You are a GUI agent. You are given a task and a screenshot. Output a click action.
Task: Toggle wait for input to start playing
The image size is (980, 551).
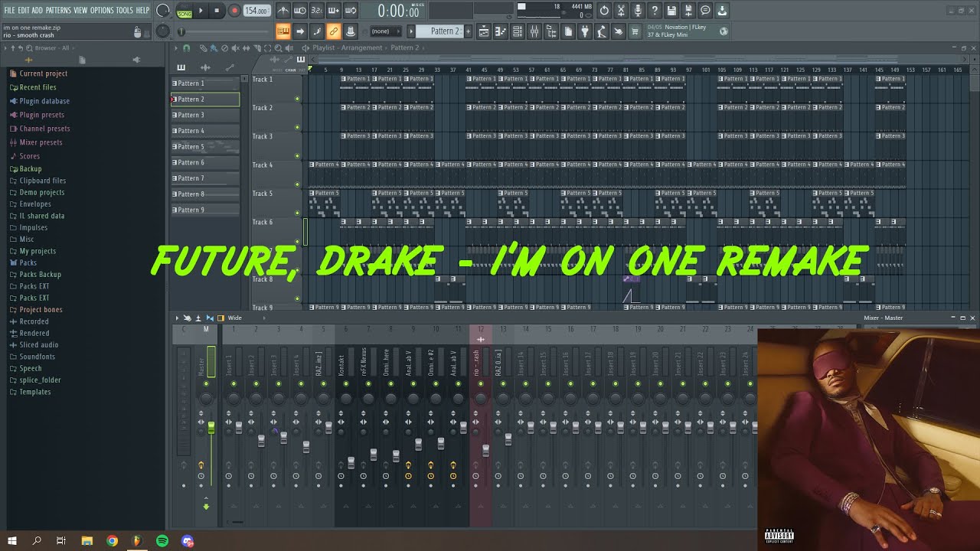300,11
